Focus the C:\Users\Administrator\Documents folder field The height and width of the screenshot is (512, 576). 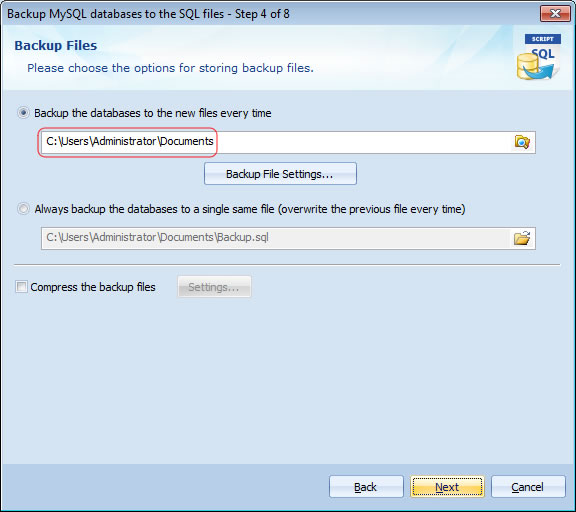[x=276, y=142]
